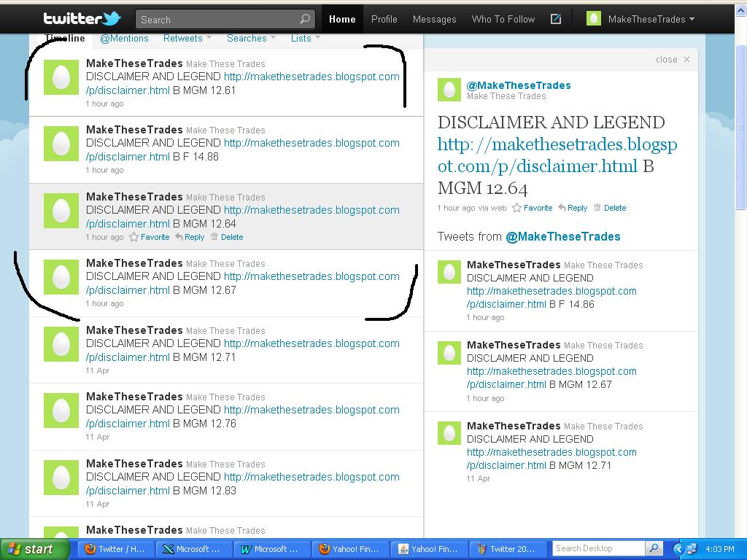Open disclaimer link in details-pane B F 14.86 tweet
747x560 pixels.
click(x=551, y=297)
